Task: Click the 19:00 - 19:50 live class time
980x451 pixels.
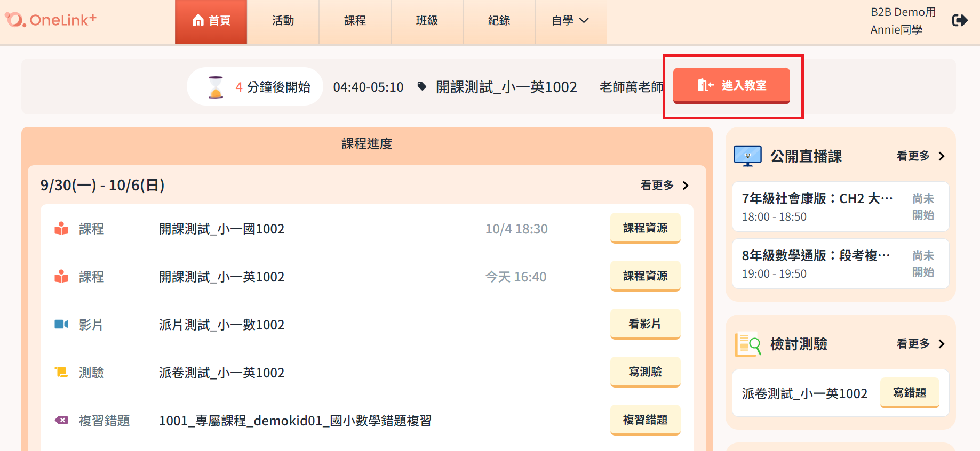Action: point(774,274)
